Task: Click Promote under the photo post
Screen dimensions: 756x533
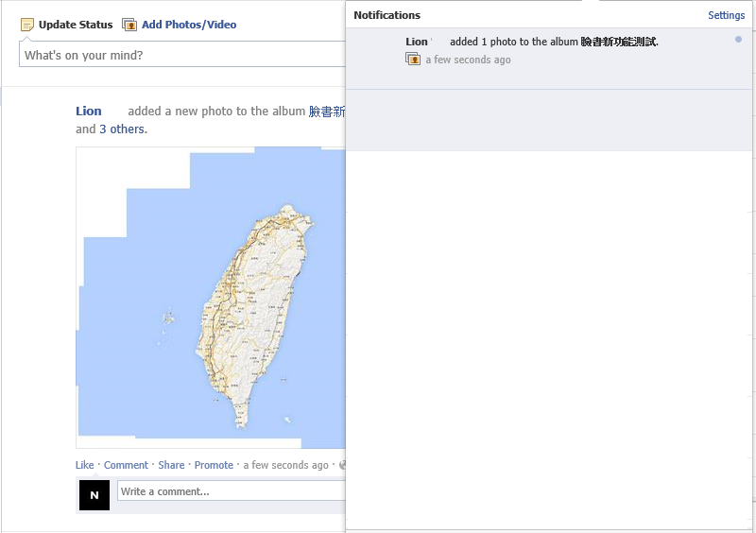Action: (214, 465)
